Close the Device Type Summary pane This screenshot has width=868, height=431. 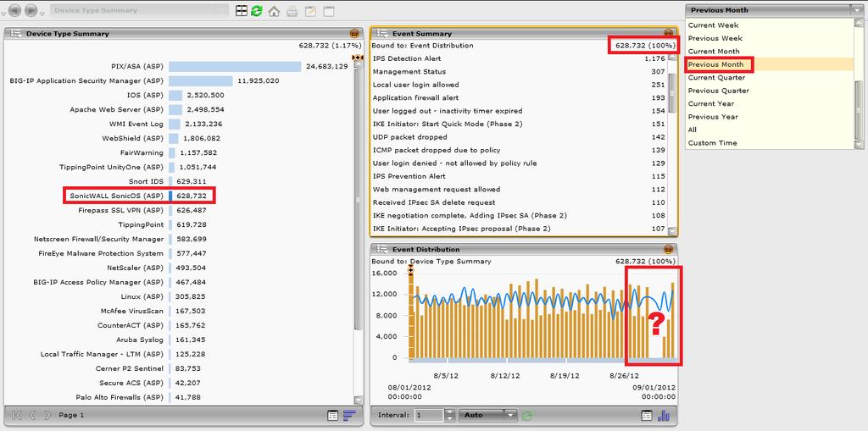click(354, 33)
